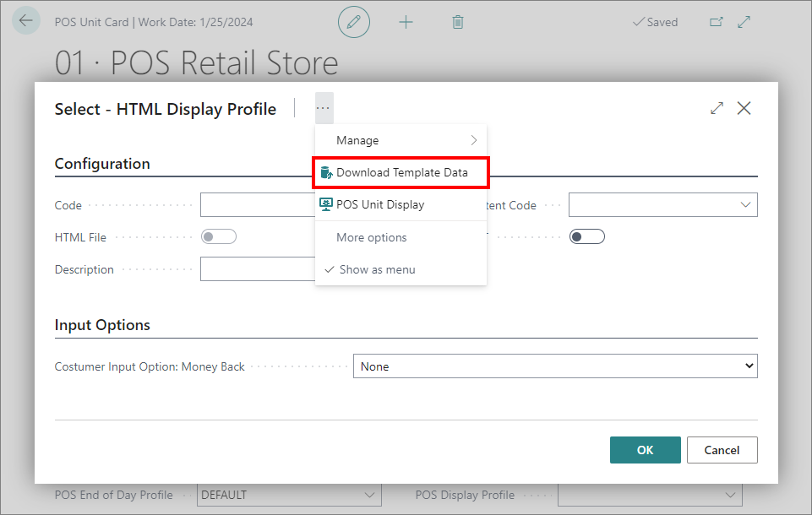
Task: Expand Manage submenu chevron
Action: pos(474,140)
